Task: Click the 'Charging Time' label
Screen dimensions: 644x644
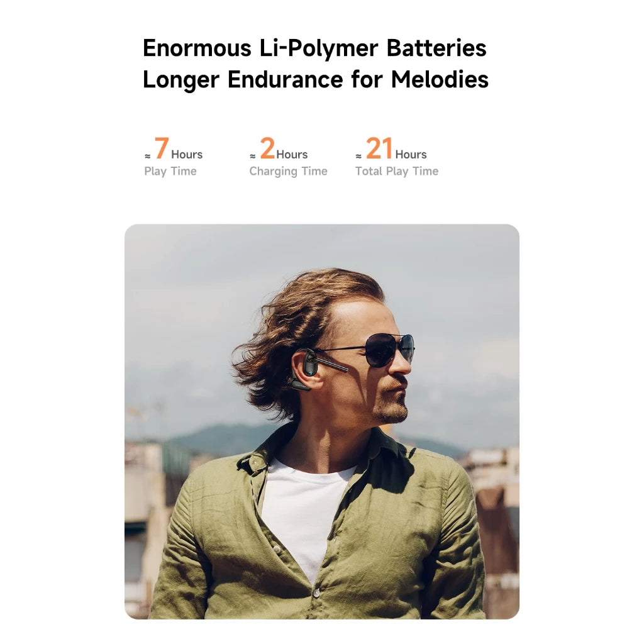Action: click(288, 171)
